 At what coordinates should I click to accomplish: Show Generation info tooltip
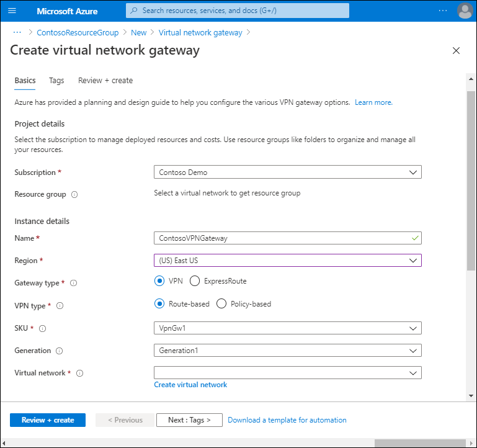(x=60, y=351)
